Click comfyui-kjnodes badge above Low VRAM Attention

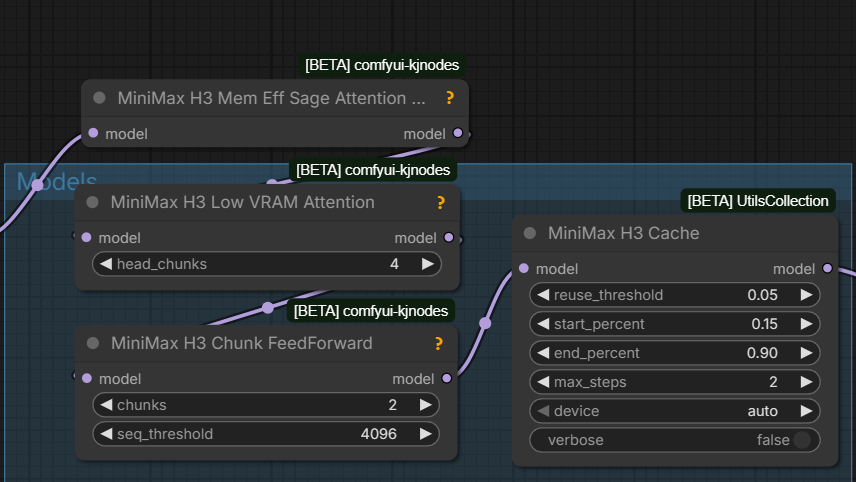coord(373,170)
